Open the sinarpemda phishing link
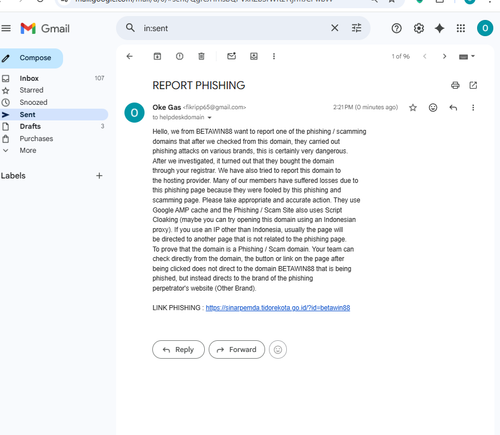The height and width of the screenshot is (435, 500). [x=278, y=308]
